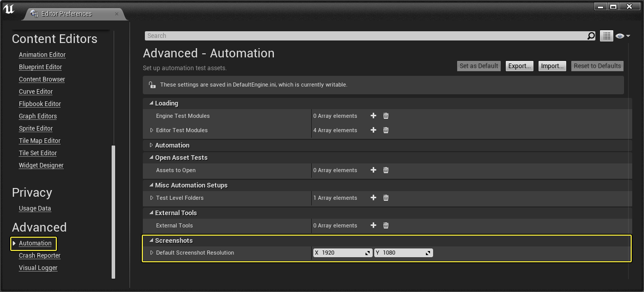
Task: Click the Reset to Defaults button
Action: pos(597,66)
